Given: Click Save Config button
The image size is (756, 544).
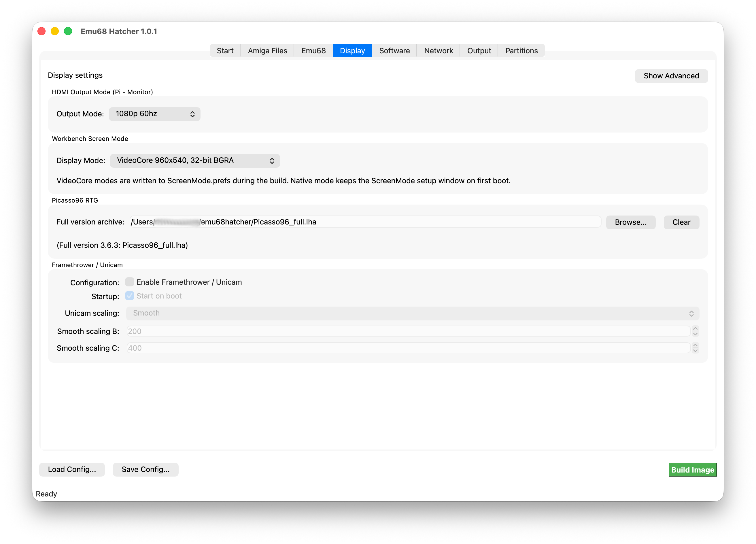Looking at the screenshot, I should pyautogui.click(x=146, y=470).
